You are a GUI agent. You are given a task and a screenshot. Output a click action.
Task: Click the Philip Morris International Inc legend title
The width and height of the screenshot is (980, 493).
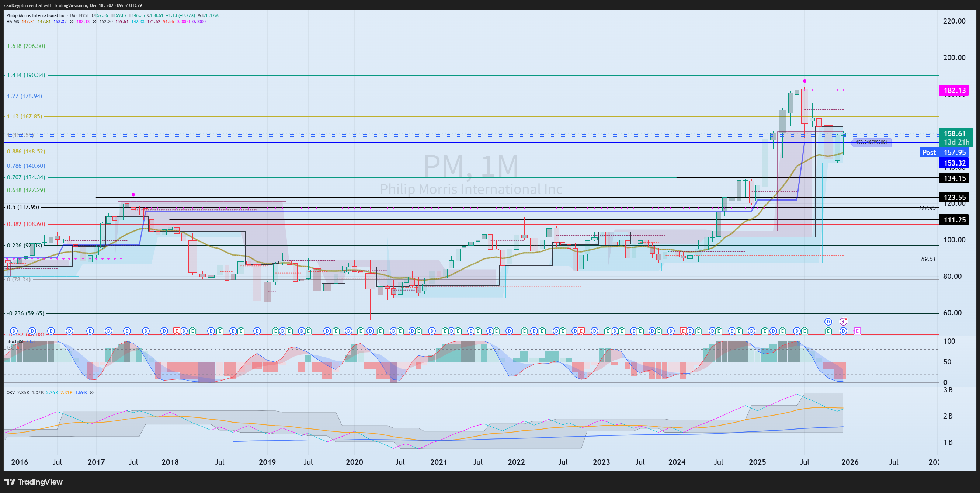click(36, 15)
